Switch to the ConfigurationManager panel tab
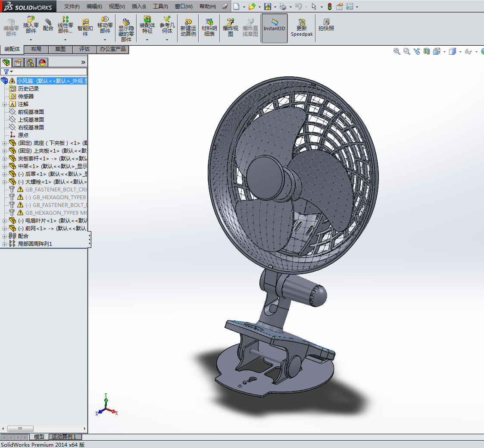 30,63
